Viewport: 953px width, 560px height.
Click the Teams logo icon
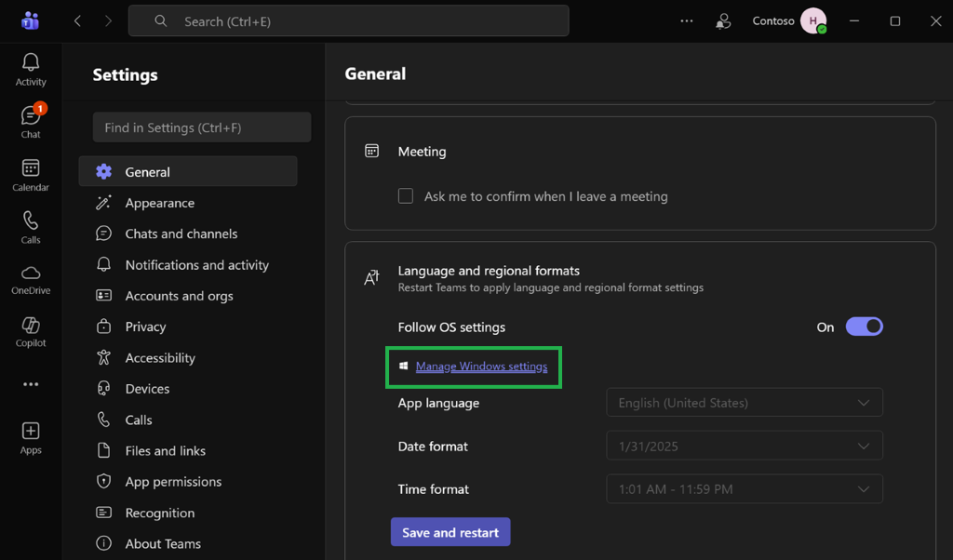coord(31,20)
